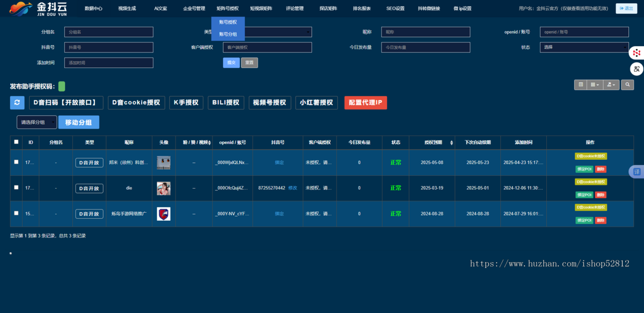Focus the 今日发布量 input field
The image size is (644, 313).
(426, 47)
